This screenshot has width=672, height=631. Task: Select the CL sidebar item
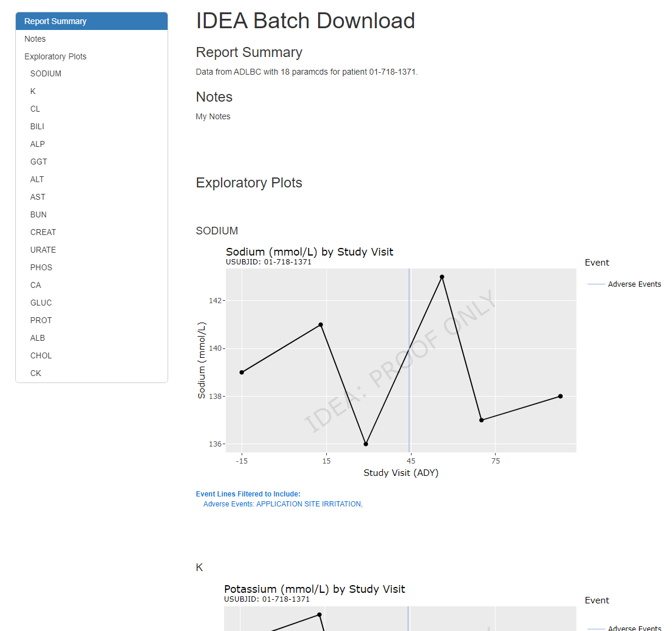click(91, 109)
